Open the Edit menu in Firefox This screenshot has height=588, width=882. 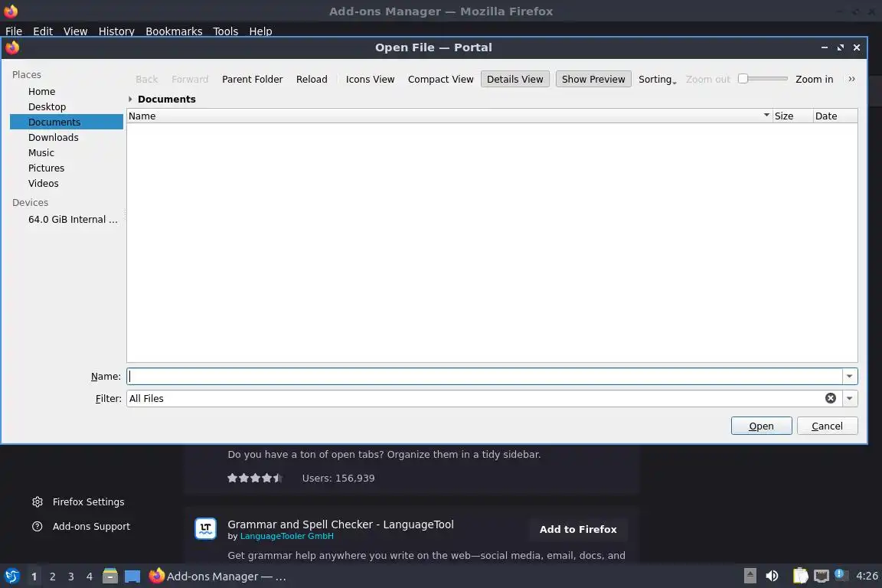(43, 31)
